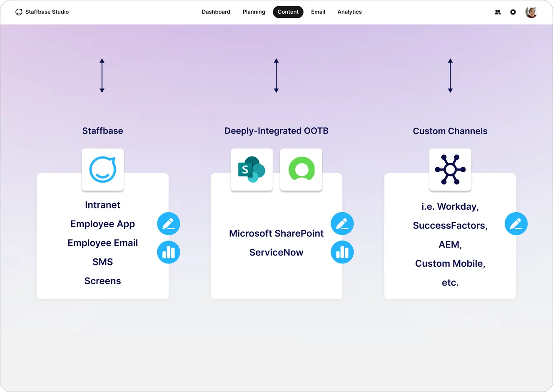Switch to the Planning tab
Screen dimensions: 553x392
coord(254,12)
